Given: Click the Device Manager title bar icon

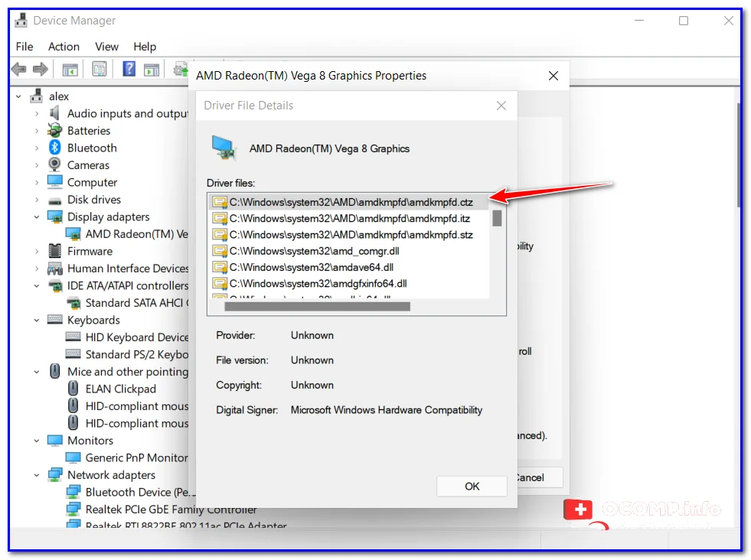Looking at the screenshot, I should click(x=21, y=21).
